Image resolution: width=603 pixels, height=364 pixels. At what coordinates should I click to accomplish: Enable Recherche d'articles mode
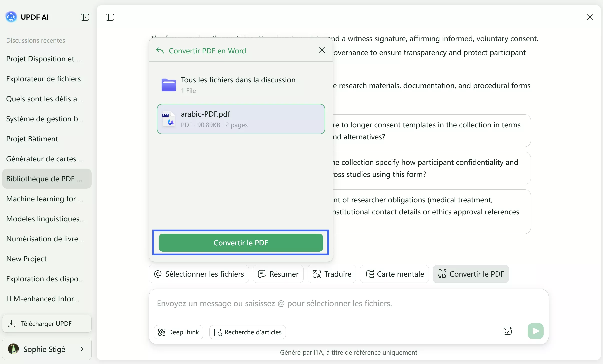(247, 332)
